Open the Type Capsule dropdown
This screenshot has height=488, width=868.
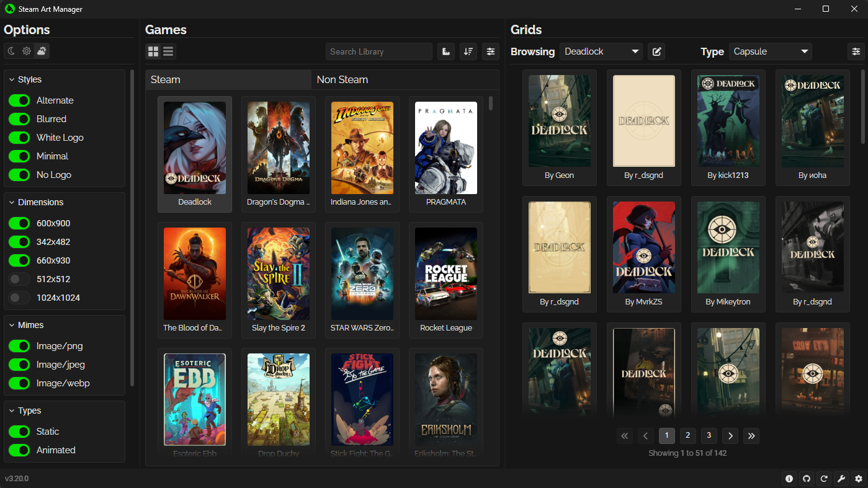pyautogui.click(x=770, y=51)
